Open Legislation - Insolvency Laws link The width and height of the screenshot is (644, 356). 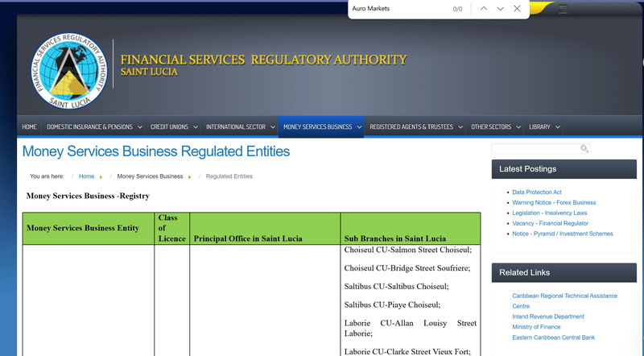click(x=550, y=213)
